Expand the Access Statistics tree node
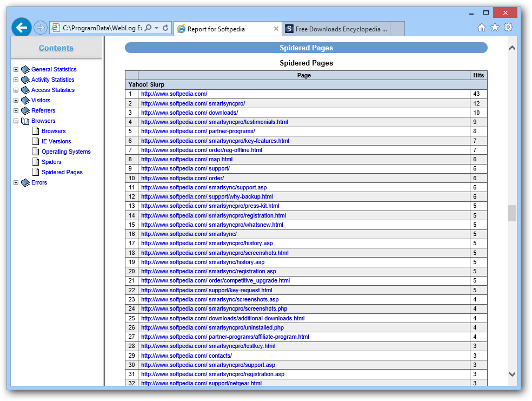The width and height of the screenshot is (532, 401). 16,90
